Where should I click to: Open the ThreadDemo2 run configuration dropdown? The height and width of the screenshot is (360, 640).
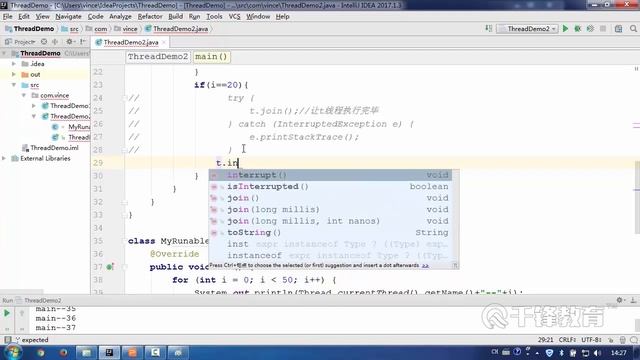pos(527,29)
